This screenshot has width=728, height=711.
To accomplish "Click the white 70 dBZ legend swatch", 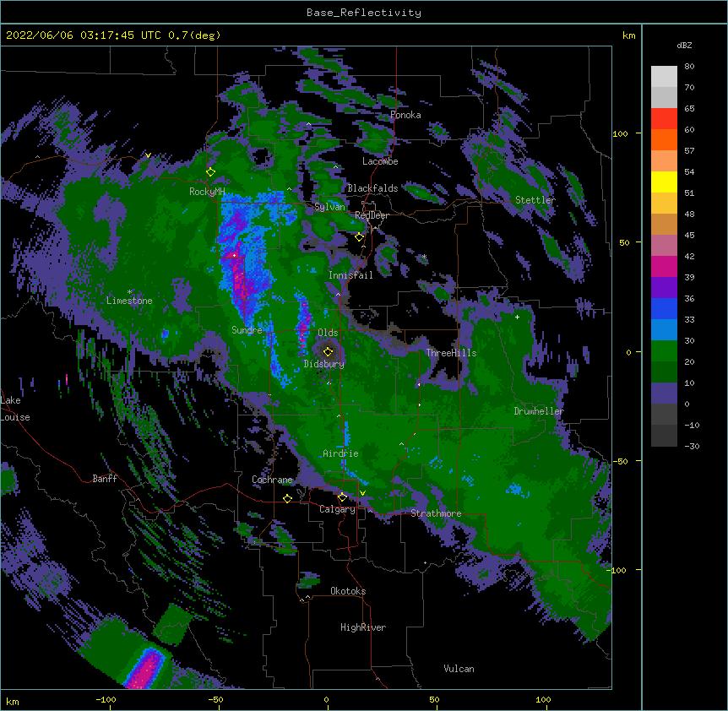I will tap(664, 77).
